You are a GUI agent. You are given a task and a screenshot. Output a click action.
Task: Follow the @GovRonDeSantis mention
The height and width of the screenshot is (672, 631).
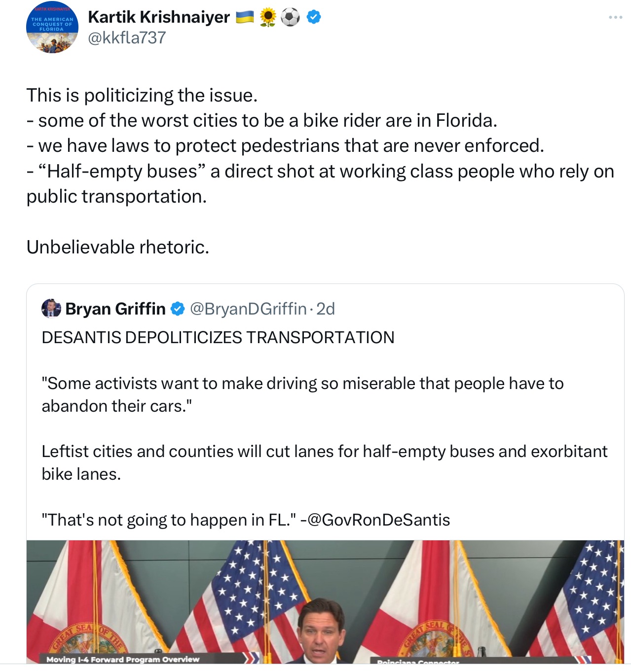tap(378, 520)
